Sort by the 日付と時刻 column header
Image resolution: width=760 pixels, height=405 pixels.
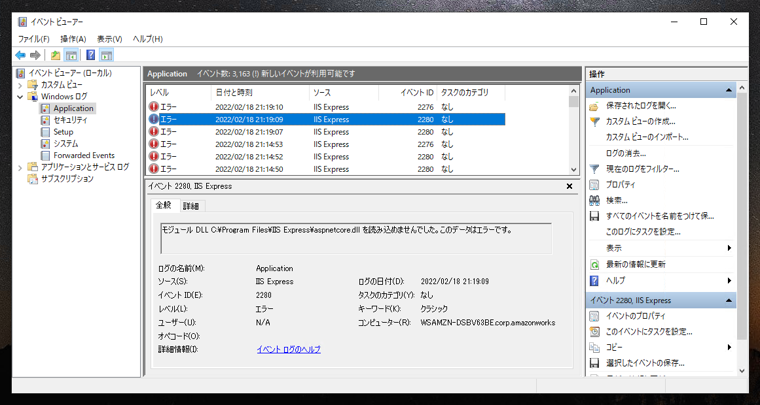pyautogui.click(x=260, y=93)
